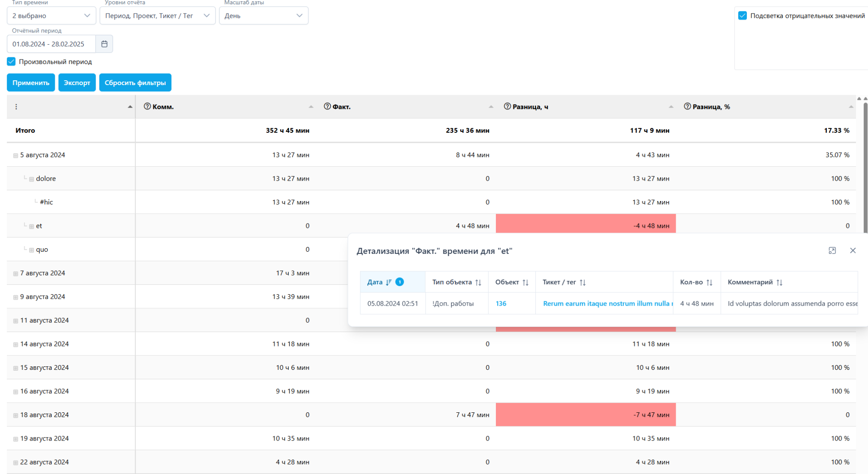Viewport: 868px width, 474px height.
Task: Click the Экспорт button
Action: pos(77,82)
